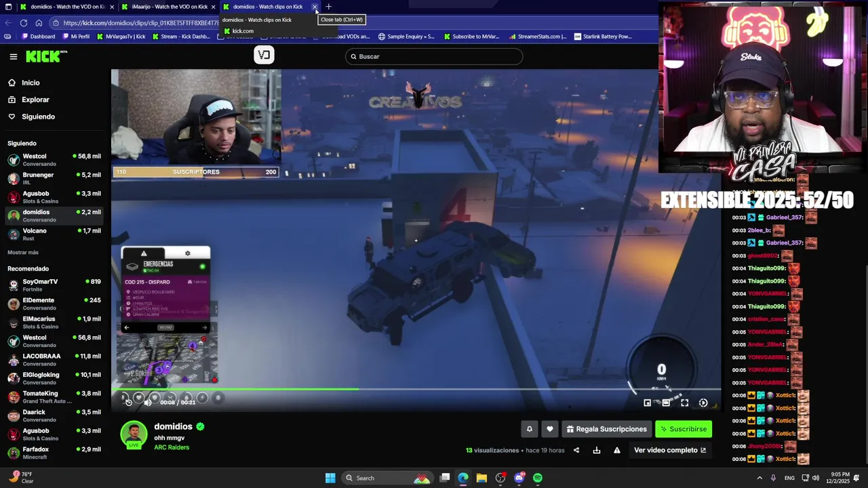Screen dimensions: 868x488
Task: Open Daarick recommended channel
Action: click(x=54, y=415)
